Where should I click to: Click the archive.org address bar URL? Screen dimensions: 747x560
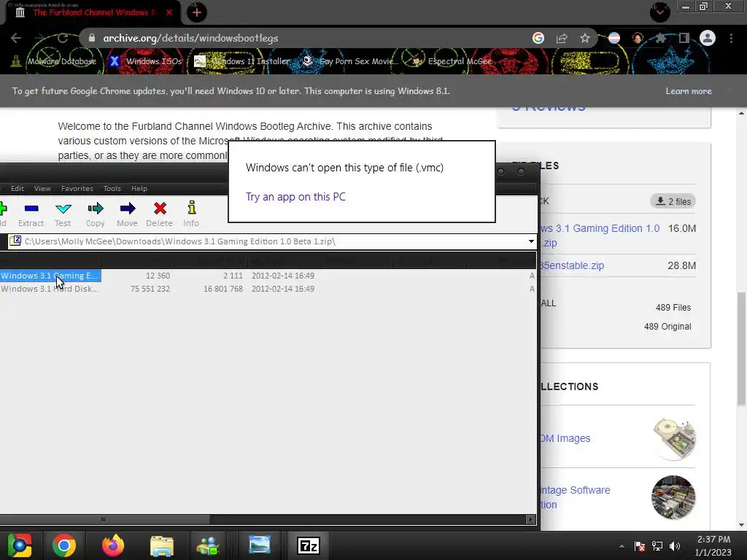(x=190, y=38)
